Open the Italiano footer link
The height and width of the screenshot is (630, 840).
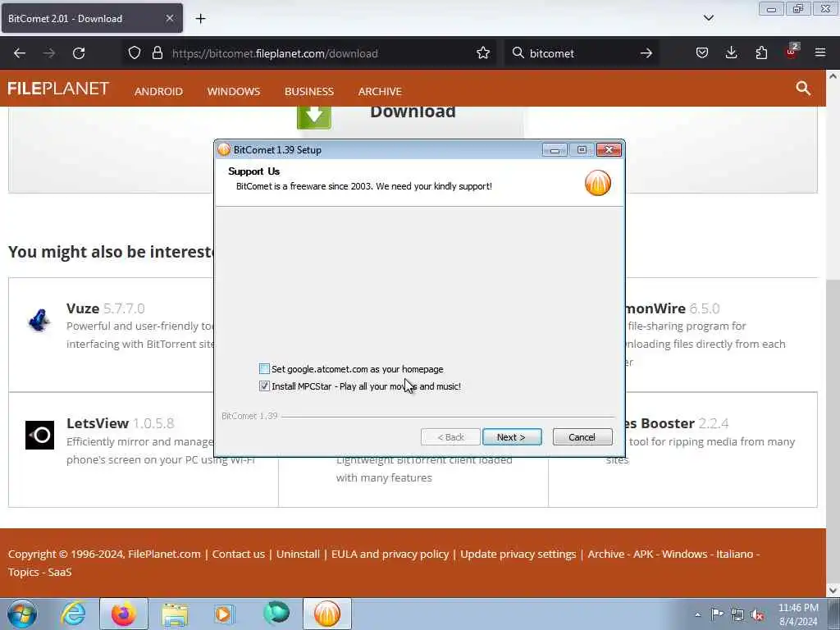[734, 554]
